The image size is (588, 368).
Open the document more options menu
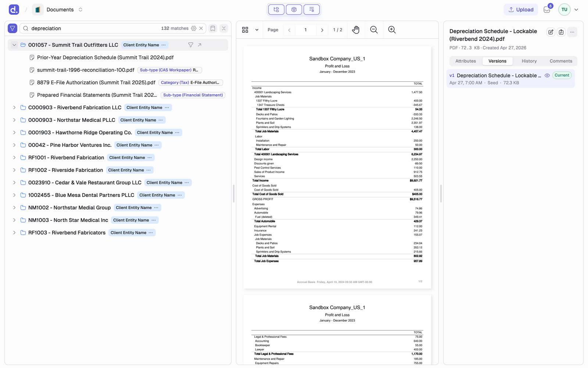[x=572, y=32]
